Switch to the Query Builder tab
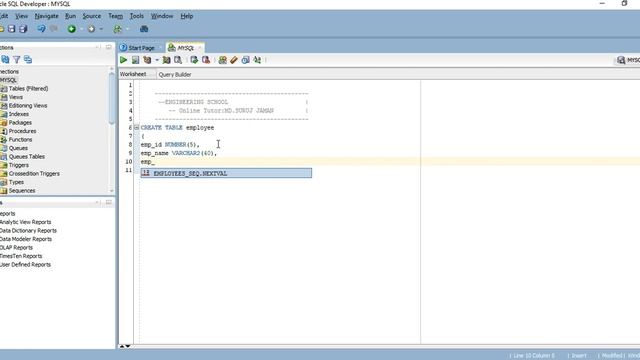Screen dimensions: 640x360 click(x=175, y=74)
